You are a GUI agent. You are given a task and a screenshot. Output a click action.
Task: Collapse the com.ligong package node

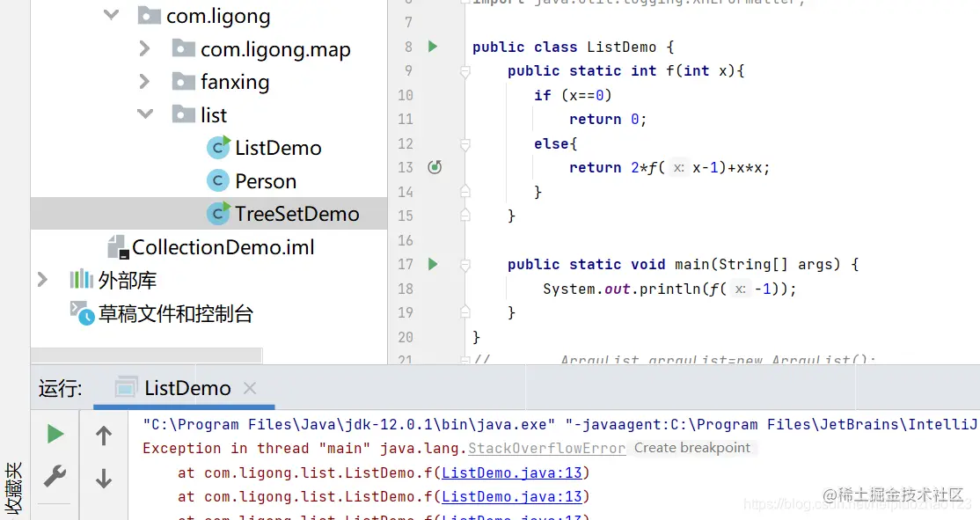[x=111, y=14]
